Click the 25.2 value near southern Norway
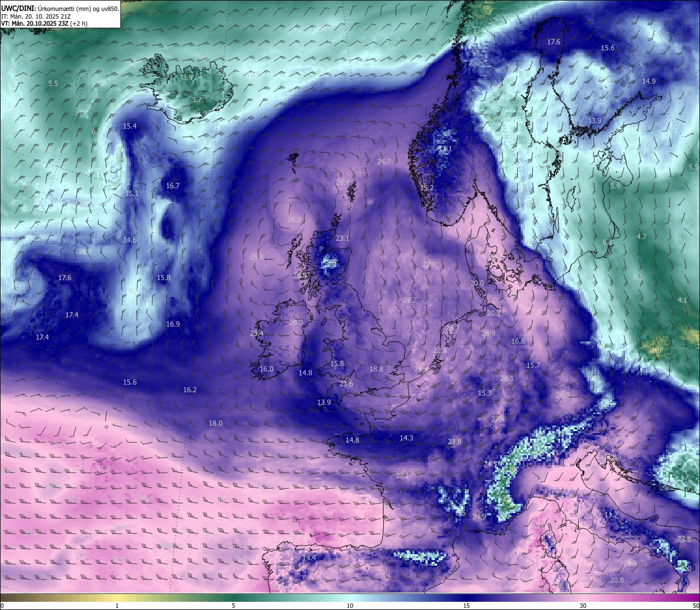Viewport: 700px width, 610px height. tap(427, 188)
